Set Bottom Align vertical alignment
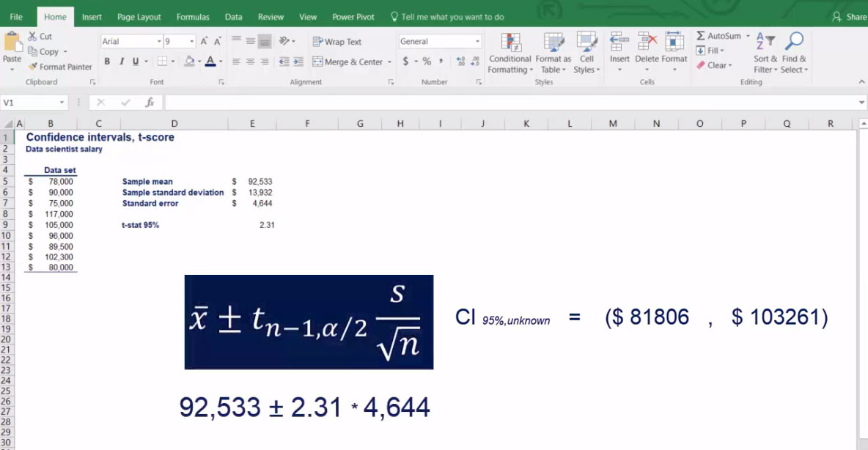This screenshot has width=868, height=450. (x=265, y=41)
